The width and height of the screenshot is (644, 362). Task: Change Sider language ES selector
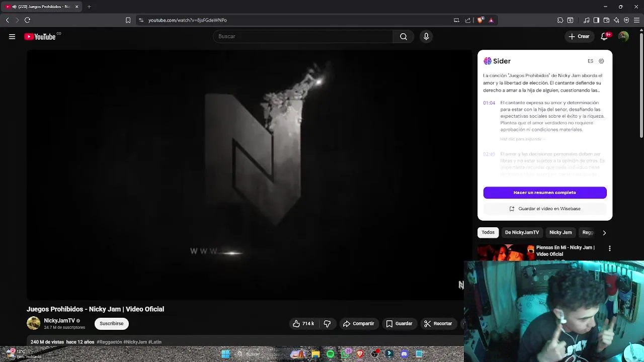(590, 61)
